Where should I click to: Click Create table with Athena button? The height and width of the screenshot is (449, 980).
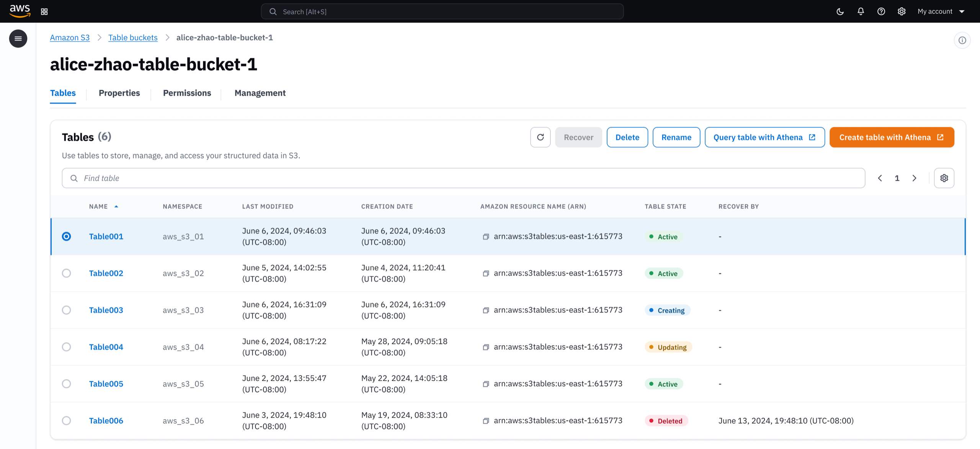(892, 137)
